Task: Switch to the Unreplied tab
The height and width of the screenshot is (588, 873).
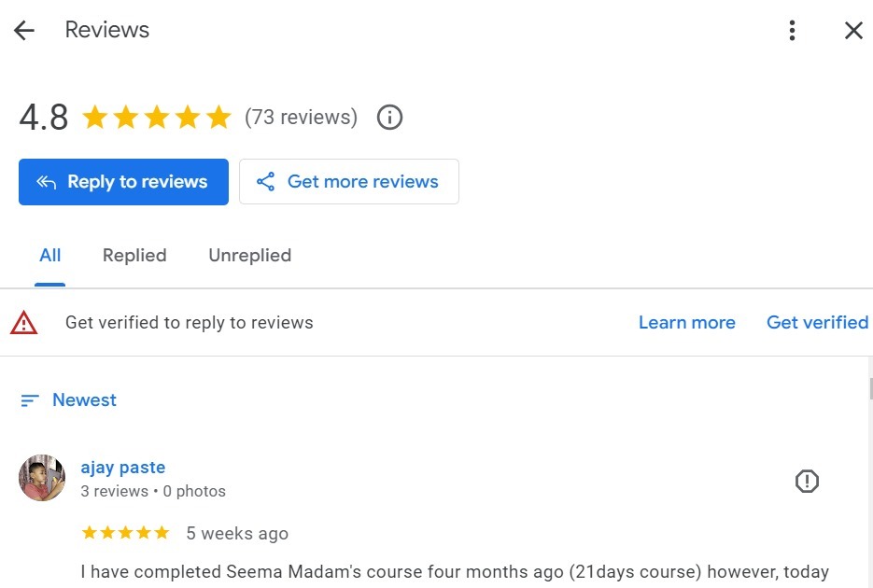Action: pyautogui.click(x=249, y=256)
